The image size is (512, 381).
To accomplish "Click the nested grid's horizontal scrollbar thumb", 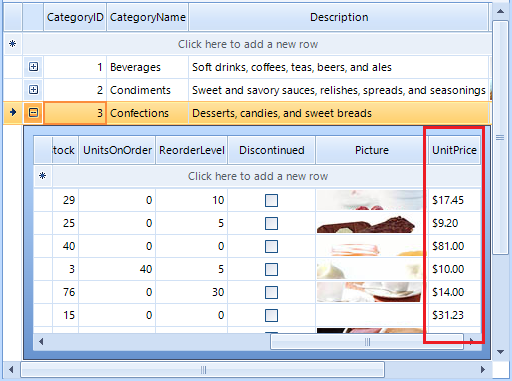I will point(367,342).
